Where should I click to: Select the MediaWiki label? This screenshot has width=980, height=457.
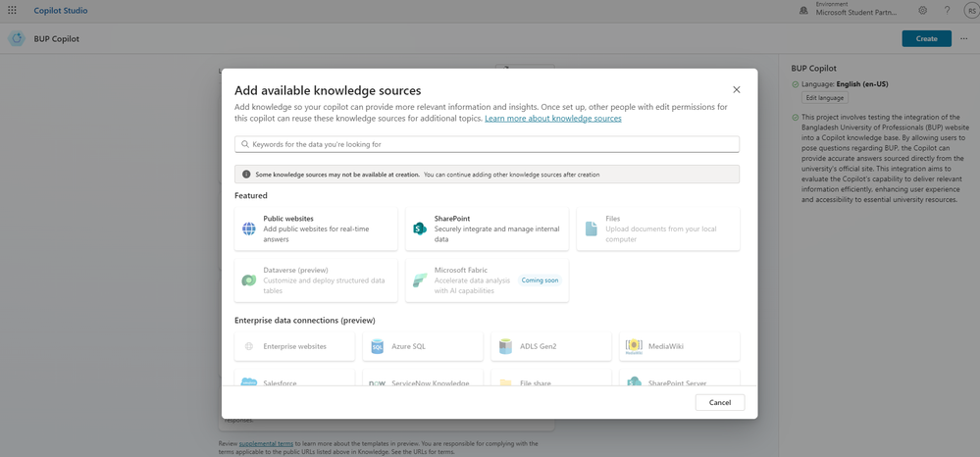[666, 346]
